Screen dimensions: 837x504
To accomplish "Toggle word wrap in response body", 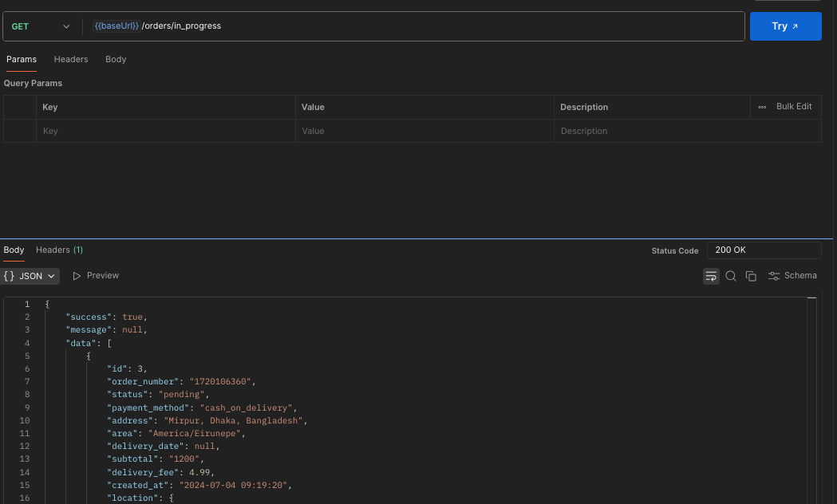I will click(710, 276).
